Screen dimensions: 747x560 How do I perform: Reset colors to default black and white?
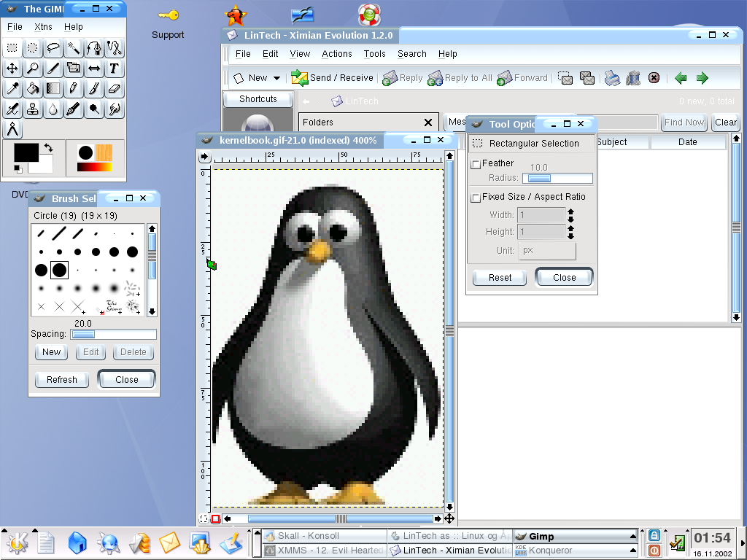click(x=18, y=168)
